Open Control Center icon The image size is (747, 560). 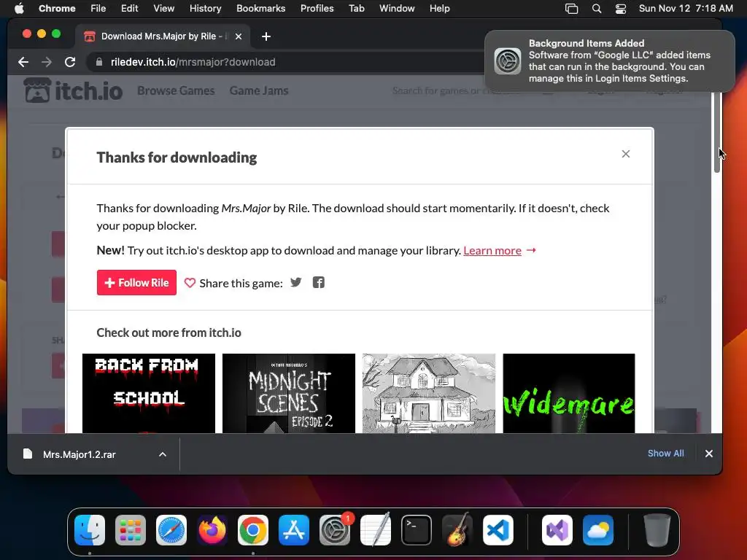621,9
